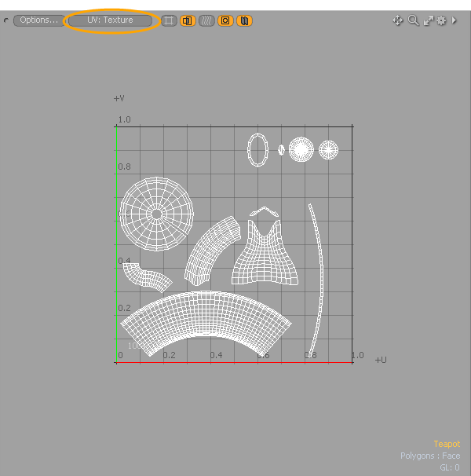Click the maximize viewport diagonal arrows icon

tap(428, 20)
